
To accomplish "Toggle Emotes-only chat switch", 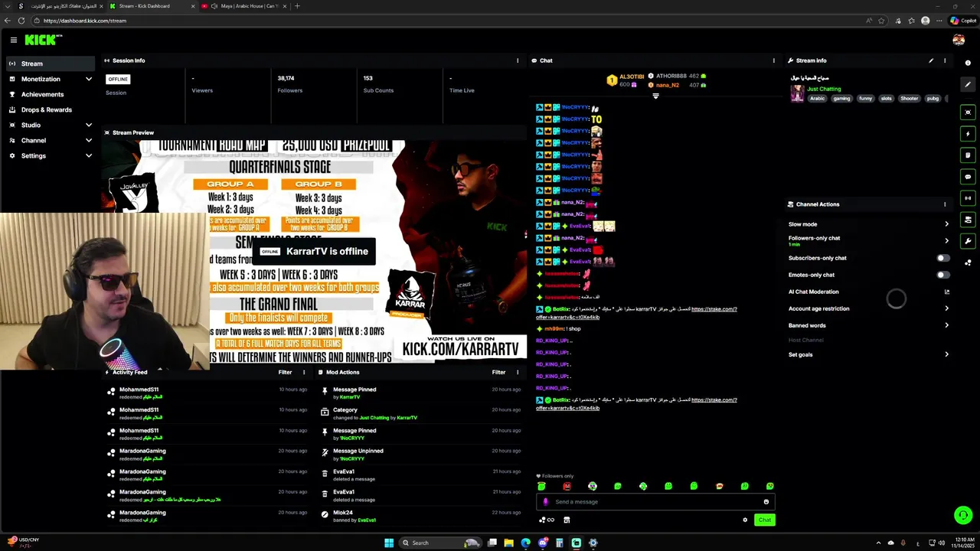I will click(x=943, y=275).
